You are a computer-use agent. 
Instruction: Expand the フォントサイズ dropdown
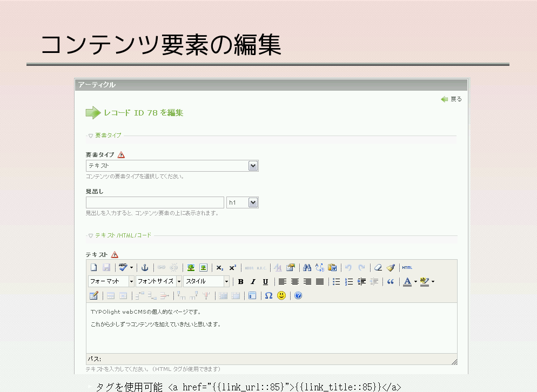point(158,281)
